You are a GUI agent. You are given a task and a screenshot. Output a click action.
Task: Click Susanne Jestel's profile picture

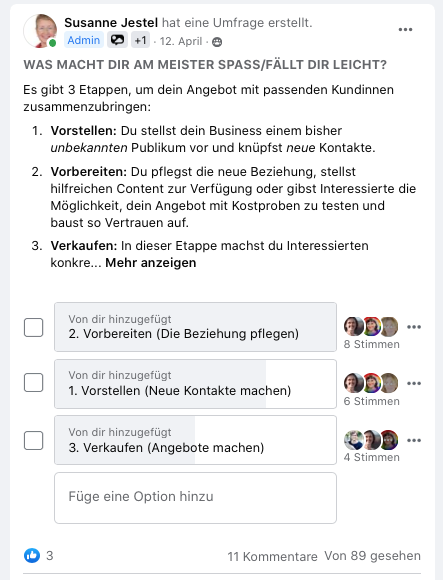[40, 31]
